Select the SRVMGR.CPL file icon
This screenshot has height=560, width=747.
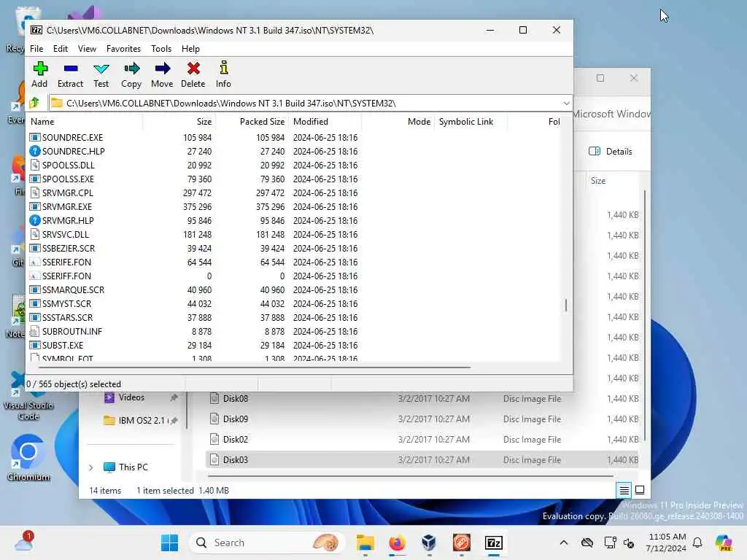pos(34,192)
